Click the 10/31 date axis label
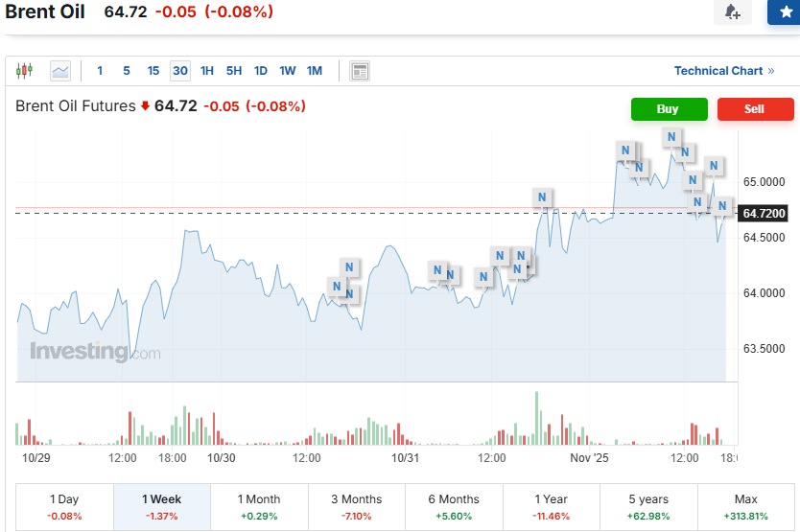This screenshot has height=532, width=800. click(405, 458)
